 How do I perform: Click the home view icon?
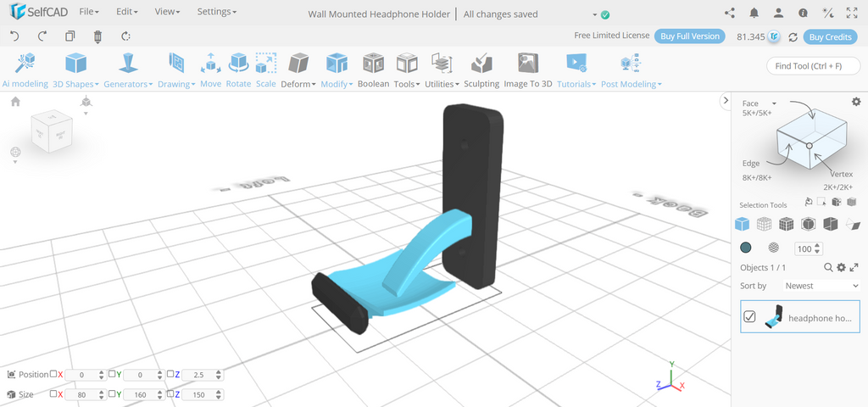click(x=15, y=102)
